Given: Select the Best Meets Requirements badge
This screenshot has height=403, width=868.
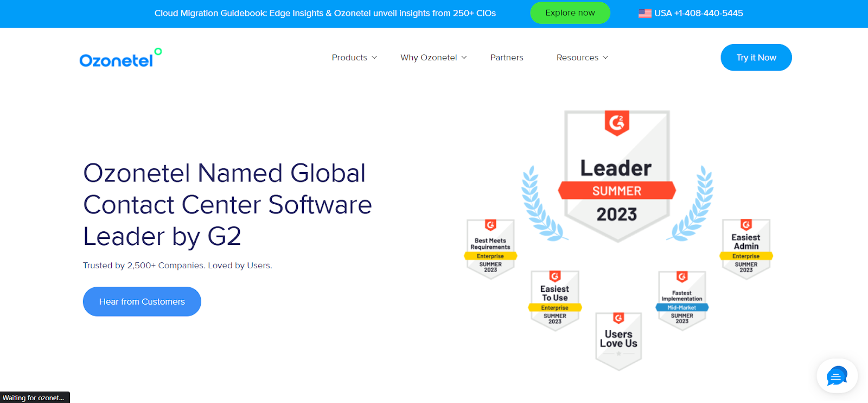Looking at the screenshot, I should (490, 249).
